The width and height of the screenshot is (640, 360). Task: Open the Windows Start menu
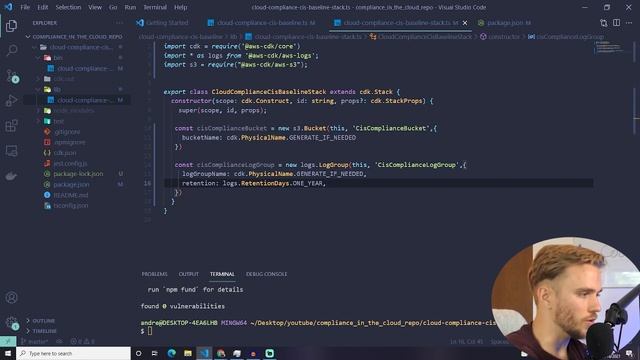click(x=8, y=353)
